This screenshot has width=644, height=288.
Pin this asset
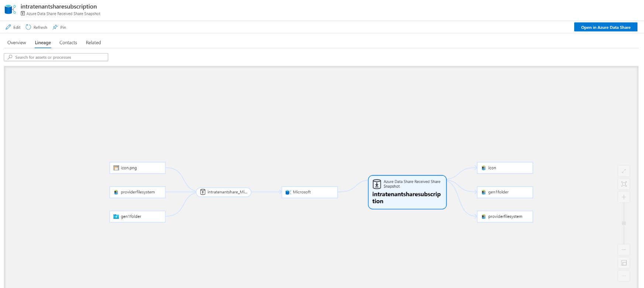(59, 27)
